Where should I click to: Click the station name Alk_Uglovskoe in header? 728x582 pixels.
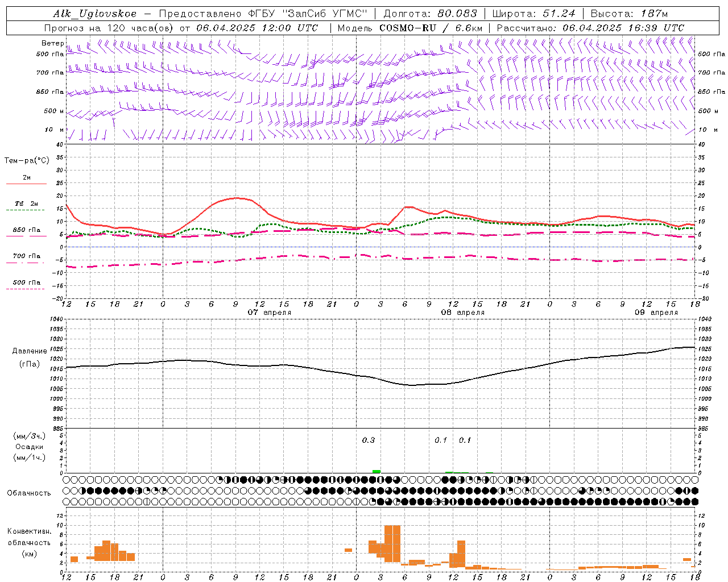pos(95,14)
